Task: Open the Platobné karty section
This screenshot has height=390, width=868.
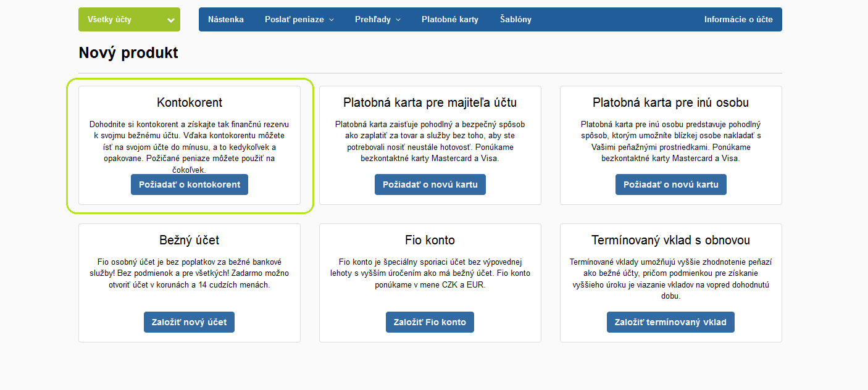Action: click(450, 19)
